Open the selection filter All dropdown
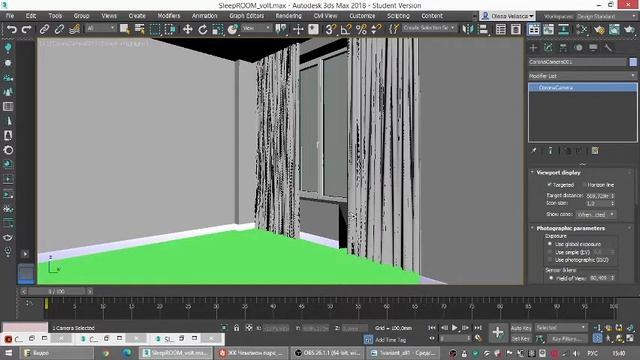The width and height of the screenshot is (640, 360). pyautogui.click(x=101, y=28)
